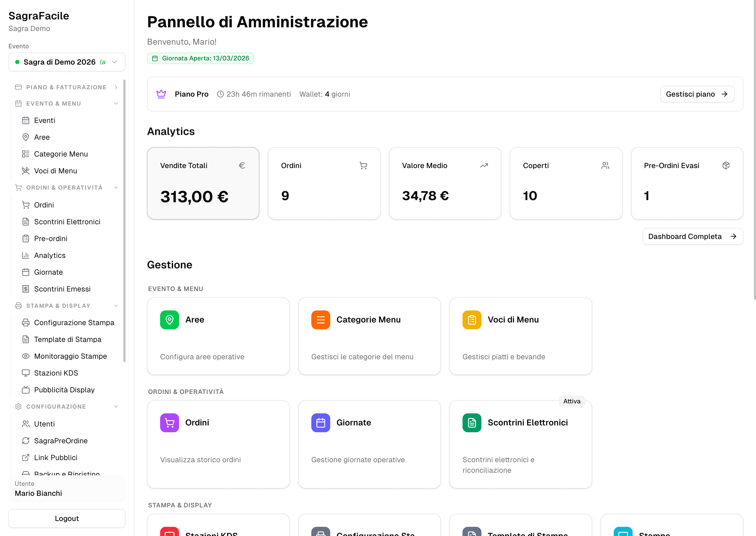Click the purple crown Piano Pro icon

click(161, 94)
